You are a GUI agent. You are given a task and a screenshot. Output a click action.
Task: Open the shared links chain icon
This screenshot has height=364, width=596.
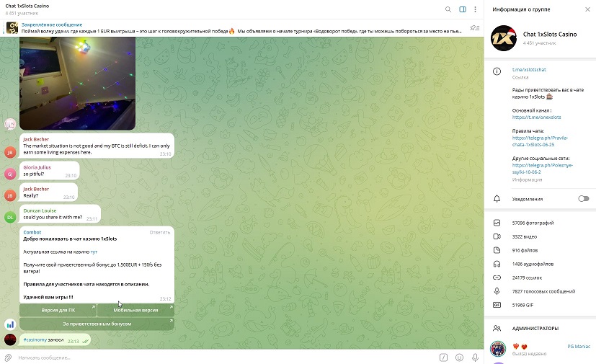pyautogui.click(x=497, y=278)
